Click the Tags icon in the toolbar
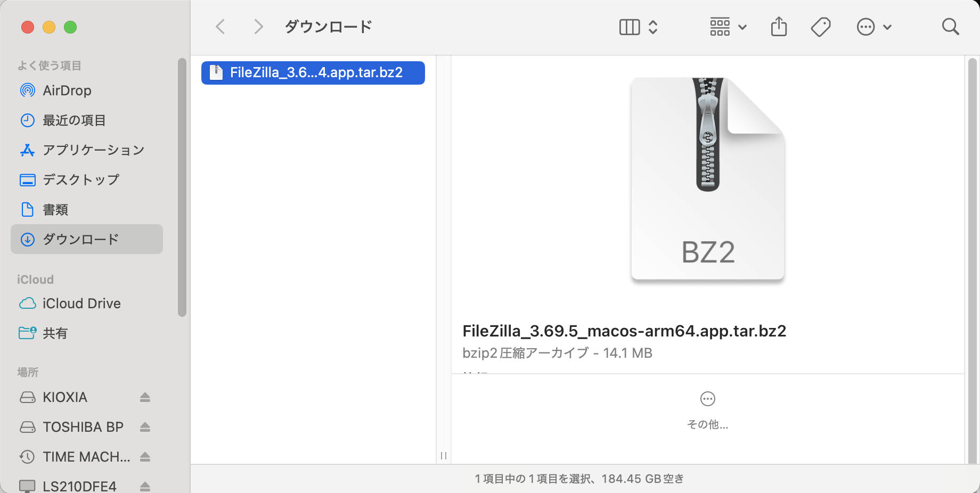Screen dimensions: 980x493 click(x=820, y=26)
